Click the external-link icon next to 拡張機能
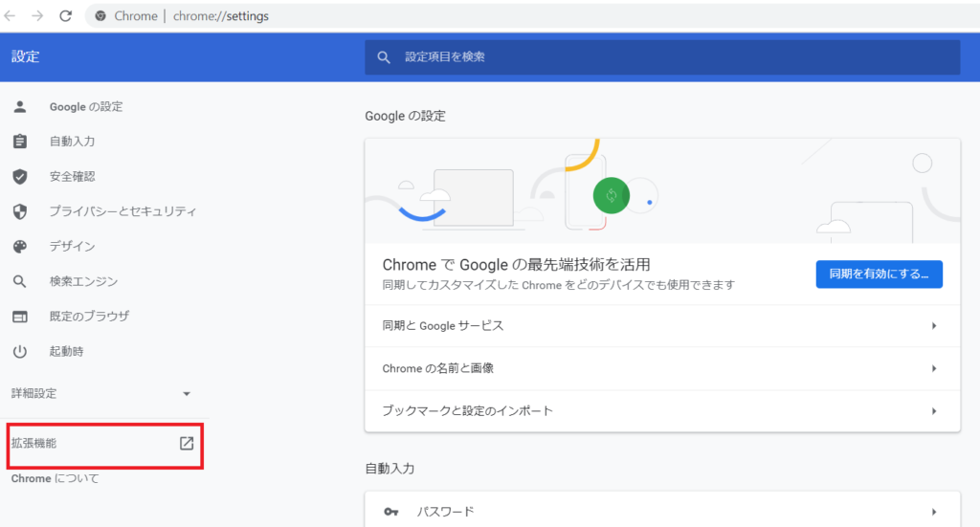 pyautogui.click(x=187, y=443)
